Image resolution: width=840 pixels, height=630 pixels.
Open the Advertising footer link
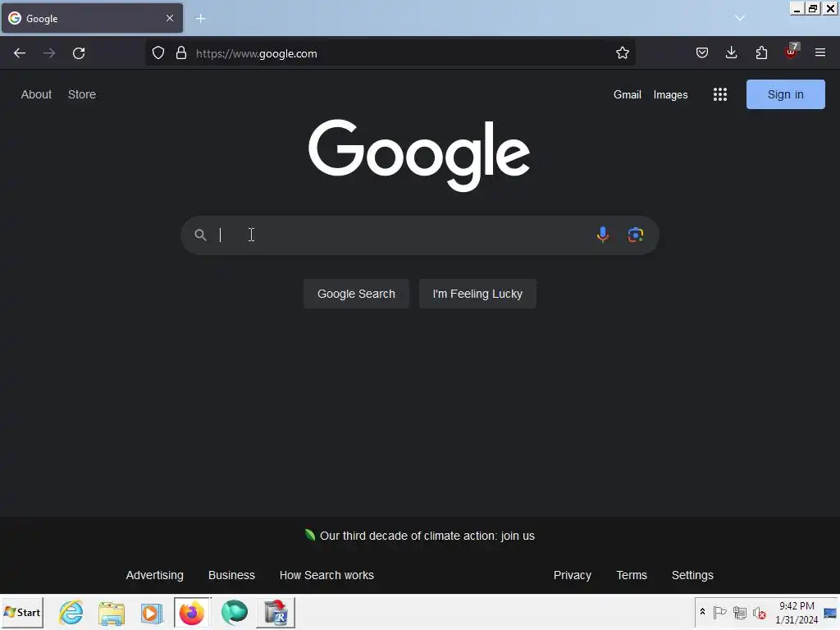point(155,575)
